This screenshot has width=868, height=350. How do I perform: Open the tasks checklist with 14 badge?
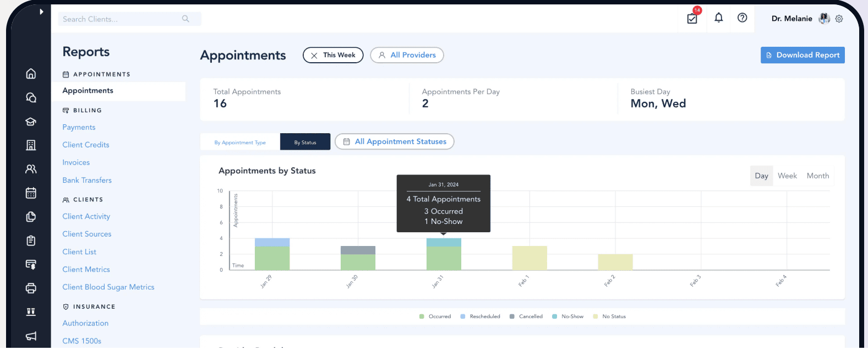pyautogui.click(x=692, y=18)
